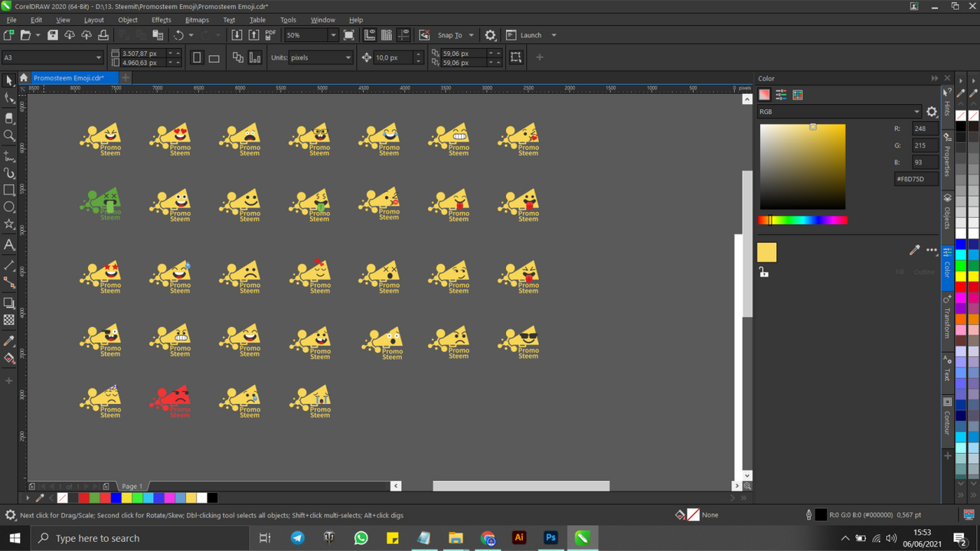Expand the Launch dropdown
This screenshot has height=551, width=980.
554,35
